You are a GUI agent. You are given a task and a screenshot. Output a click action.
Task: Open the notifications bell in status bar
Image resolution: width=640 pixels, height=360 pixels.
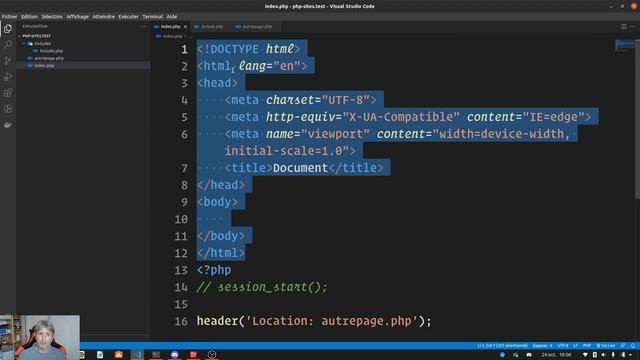click(x=633, y=346)
